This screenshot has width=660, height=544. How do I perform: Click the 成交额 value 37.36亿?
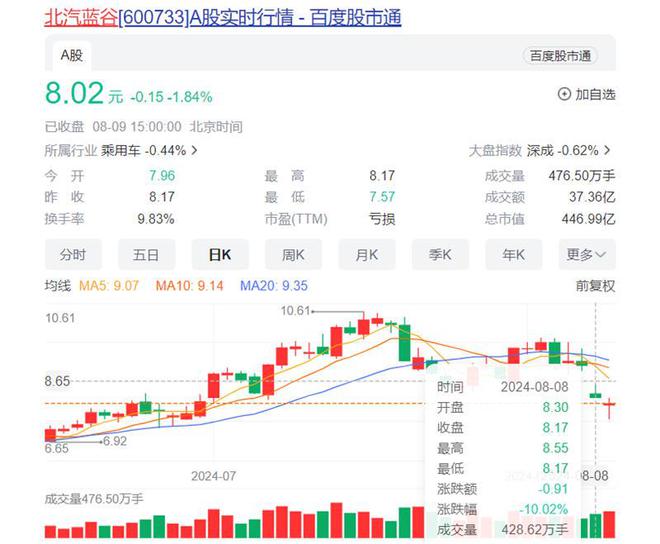[x=592, y=197]
